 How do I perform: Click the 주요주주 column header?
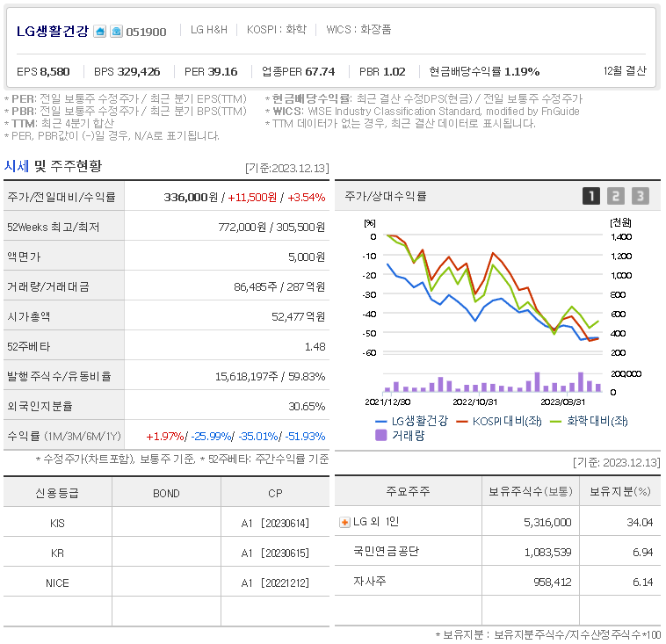click(x=408, y=491)
